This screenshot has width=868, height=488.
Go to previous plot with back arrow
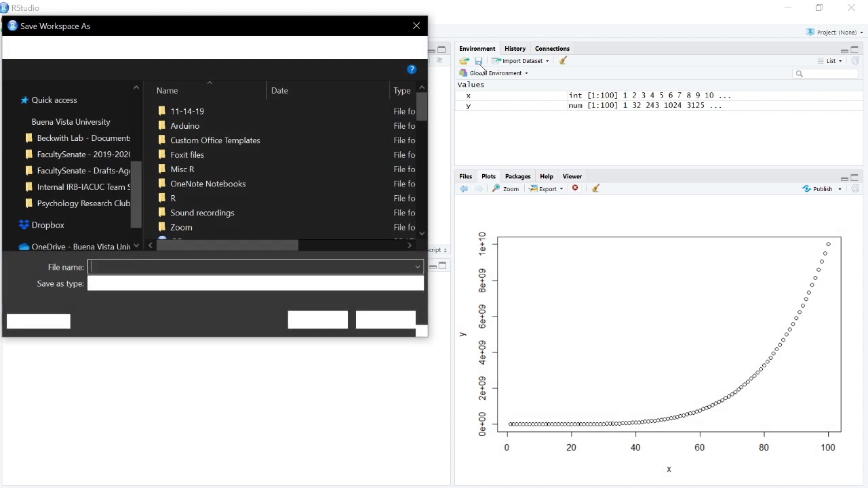tap(464, 189)
